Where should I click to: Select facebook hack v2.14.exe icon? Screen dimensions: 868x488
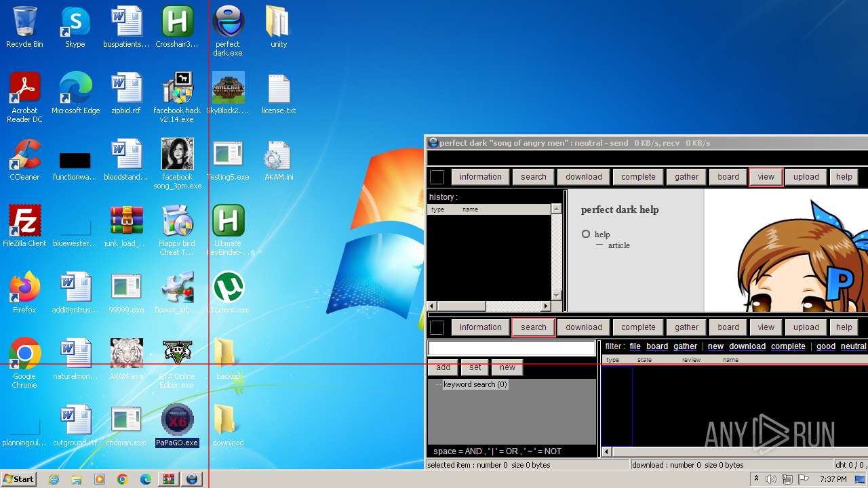(x=177, y=98)
